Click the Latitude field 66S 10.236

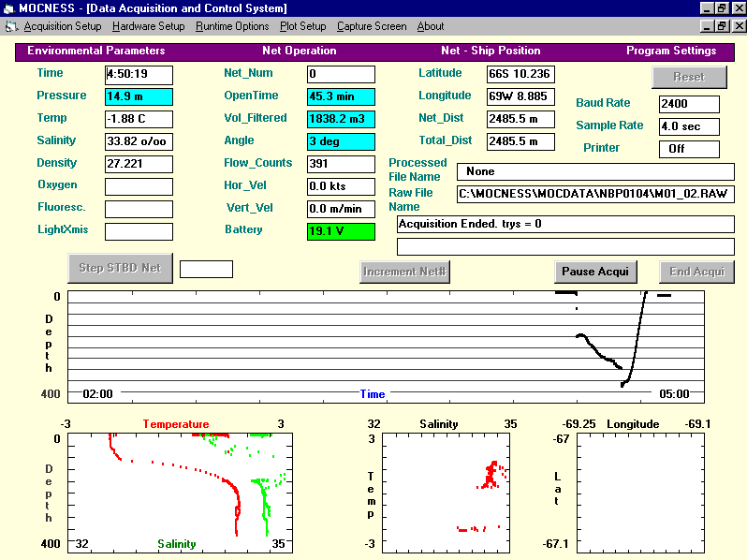click(520, 74)
